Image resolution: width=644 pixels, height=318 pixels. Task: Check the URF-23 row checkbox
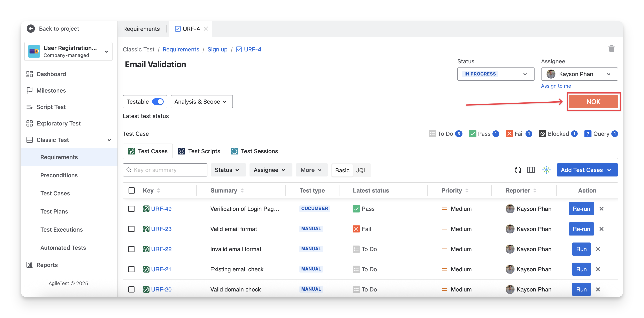[x=131, y=229]
